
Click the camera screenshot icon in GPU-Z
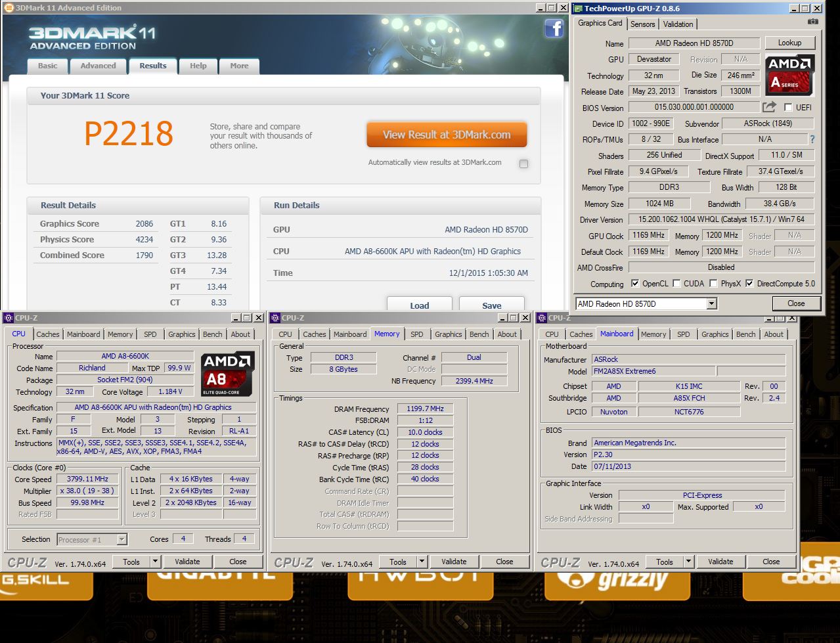click(813, 22)
